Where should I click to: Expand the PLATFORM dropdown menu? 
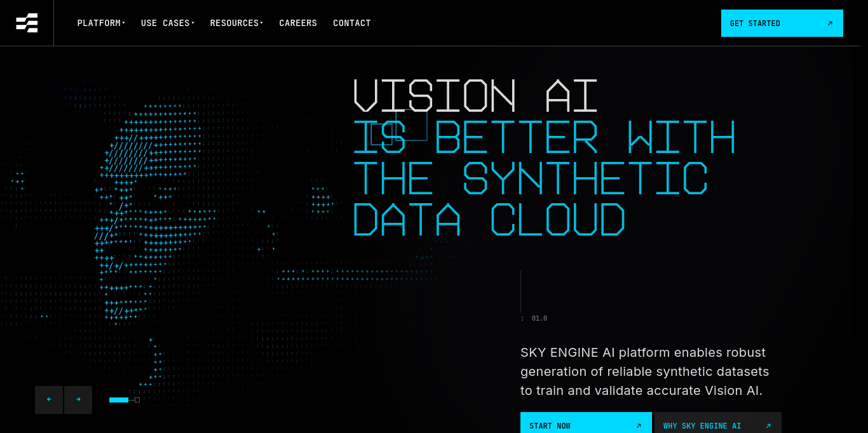[100, 23]
